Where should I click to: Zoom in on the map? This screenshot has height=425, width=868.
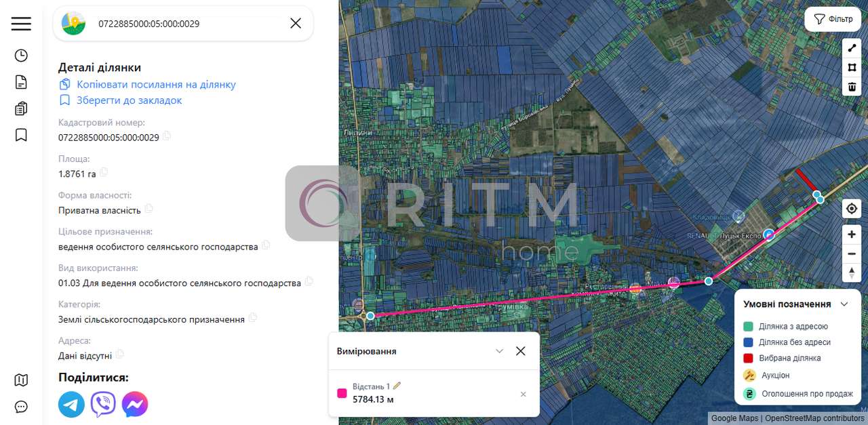(852, 235)
